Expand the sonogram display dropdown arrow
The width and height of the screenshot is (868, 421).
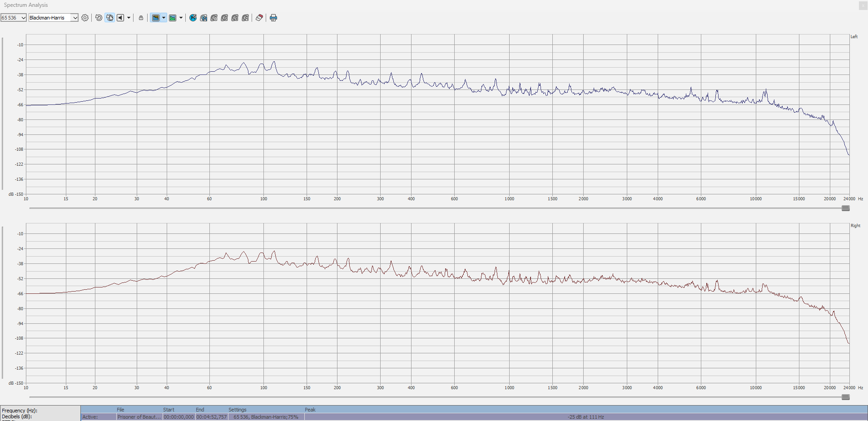181,18
